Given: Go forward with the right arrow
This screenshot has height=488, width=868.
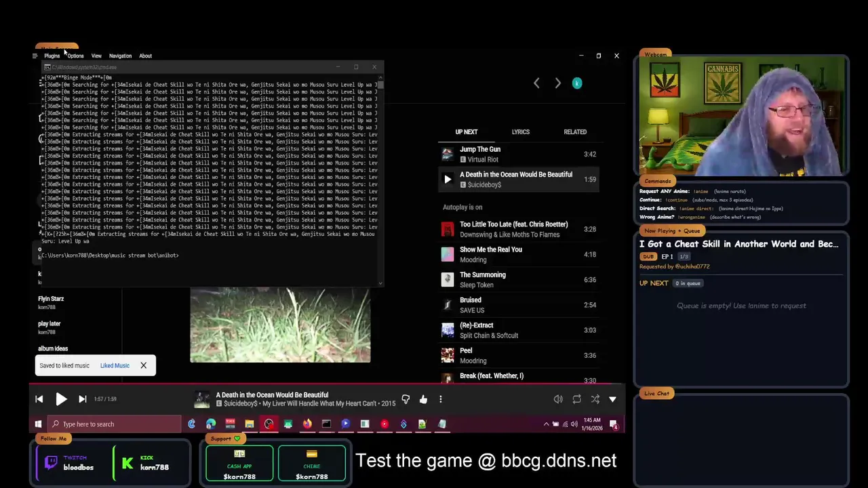Looking at the screenshot, I should pyautogui.click(x=557, y=83).
